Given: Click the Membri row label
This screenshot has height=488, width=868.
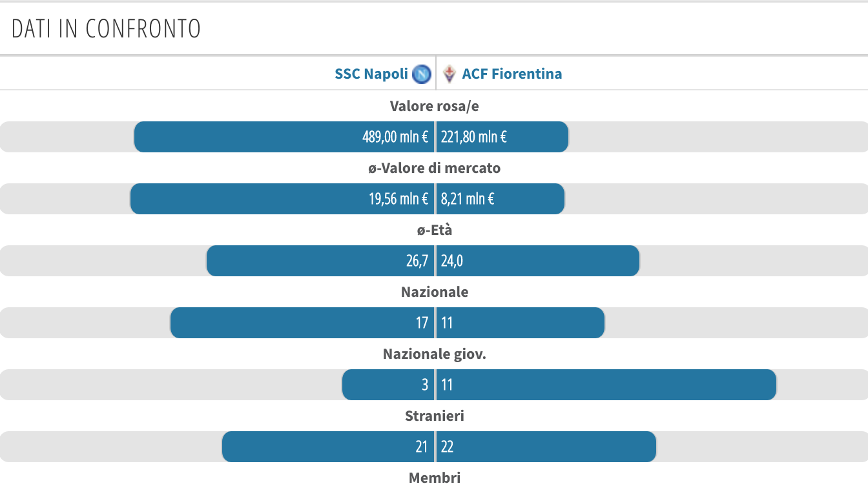Looking at the screenshot, I should (x=435, y=478).
